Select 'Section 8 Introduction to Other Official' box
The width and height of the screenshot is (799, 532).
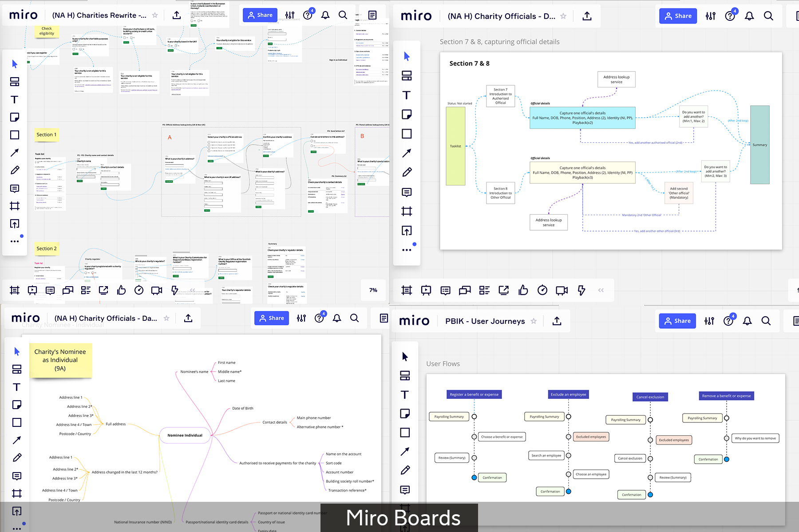coord(501,193)
